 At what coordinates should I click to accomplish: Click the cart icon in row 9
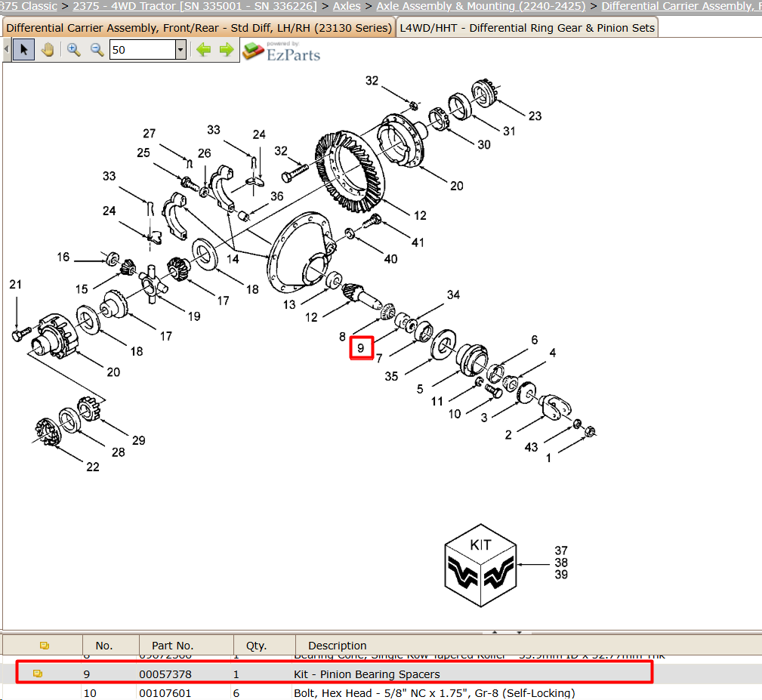tap(38, 674)
